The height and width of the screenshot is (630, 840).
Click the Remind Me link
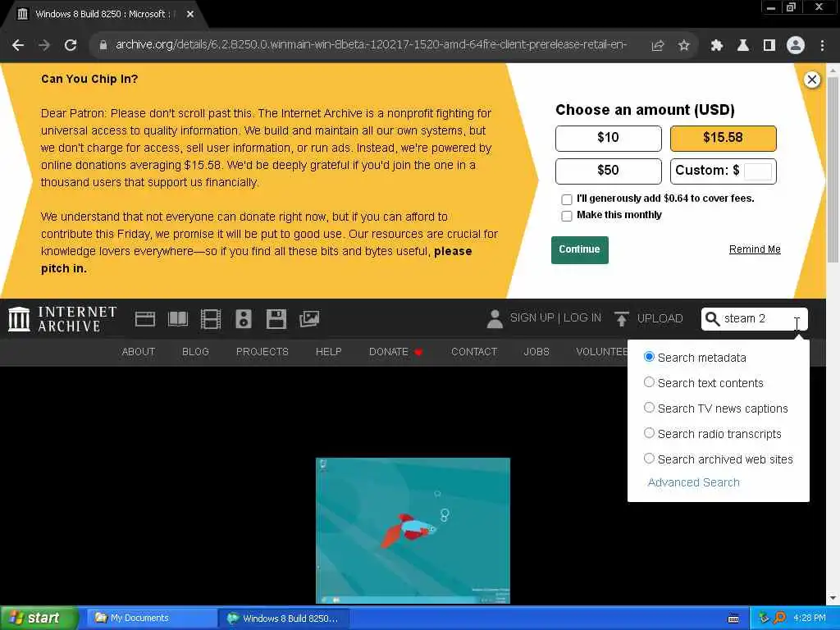point(755,249)
